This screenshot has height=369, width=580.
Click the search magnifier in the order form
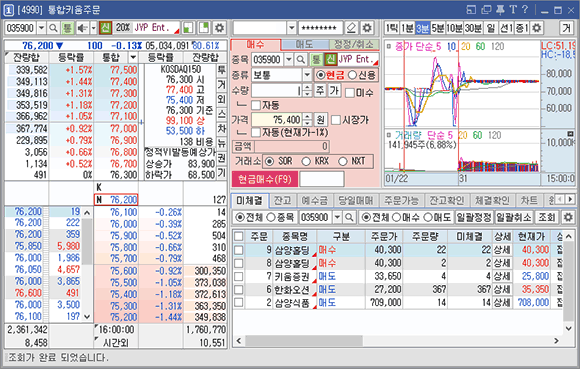coord(301,59)
